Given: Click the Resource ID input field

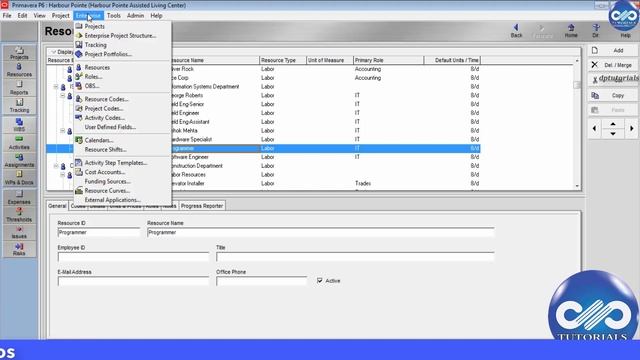Looking at the screenshot, I should [99, 232].
